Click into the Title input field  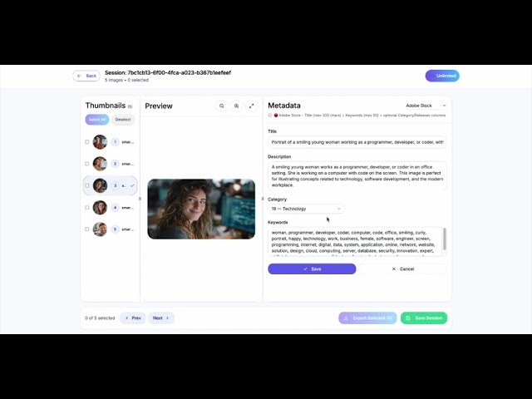point(357,142)
